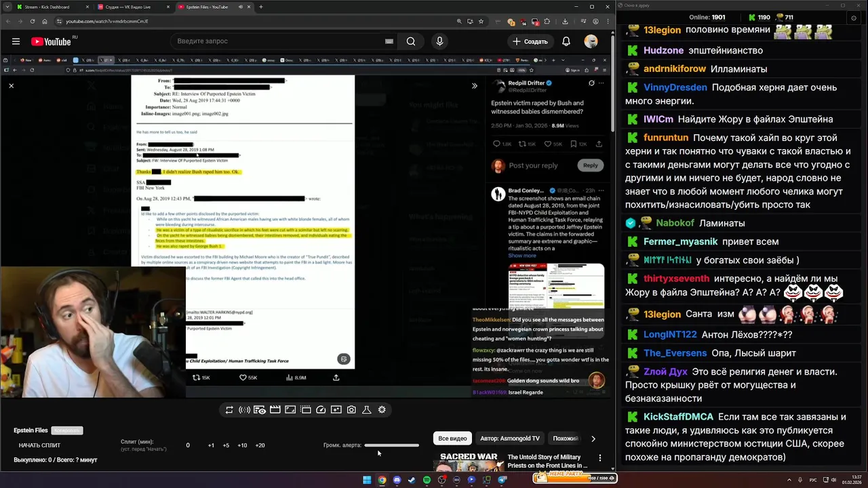Select the Автор: Asmongold TV chip
The image size is (868, 488).
(510, 439)
